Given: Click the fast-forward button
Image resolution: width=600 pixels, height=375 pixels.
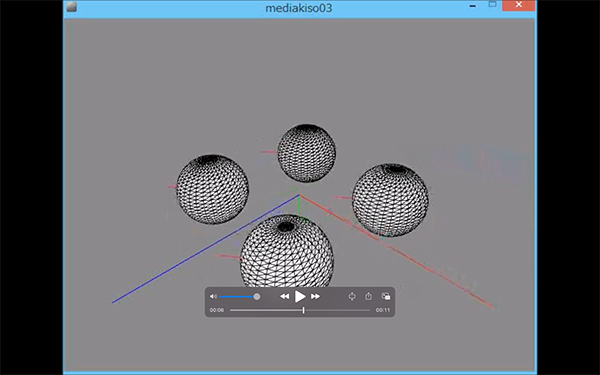Looking at the screenshot, I should (x=315, y=297).
